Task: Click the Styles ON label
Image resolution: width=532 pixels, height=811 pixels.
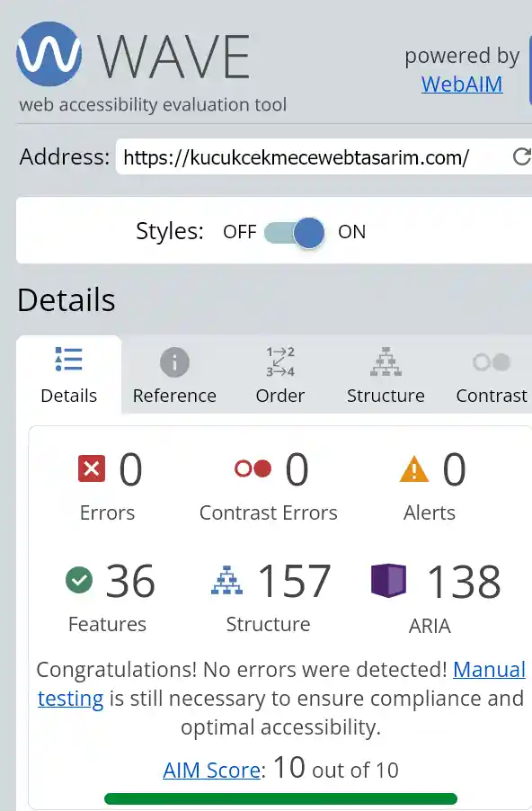Action: tap(352, 232)
